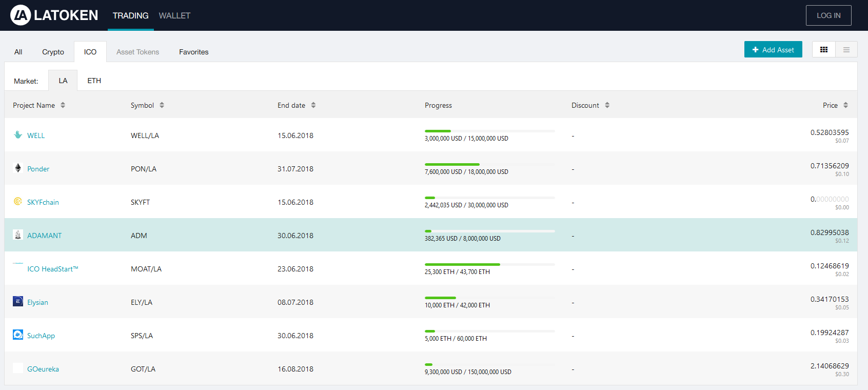The image size is (868, 390).
Task: Click price 0.82995038 for ADAMANT
Action: tap(830, 232)
